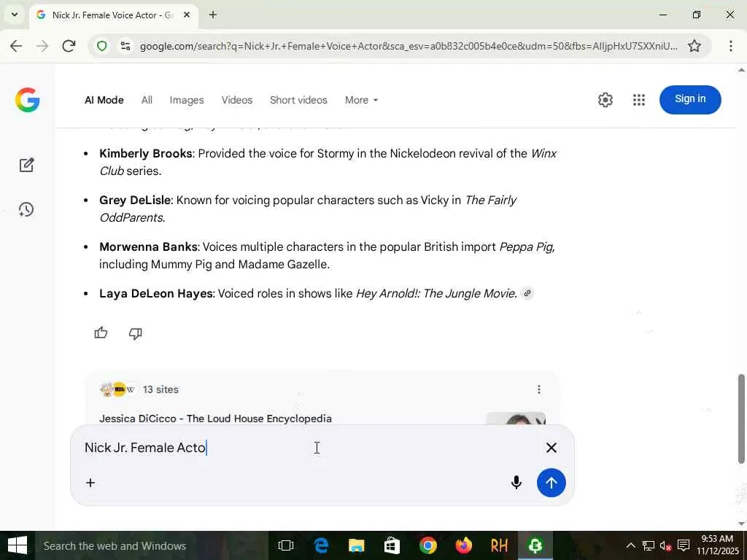Click the Sign in button
Screen dimensions: 747x560
click(690, 99)
